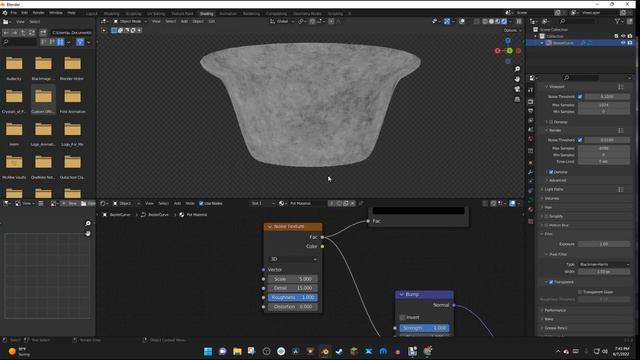Click the green Y axis on navigation gizmo

[x=509, y=51]
